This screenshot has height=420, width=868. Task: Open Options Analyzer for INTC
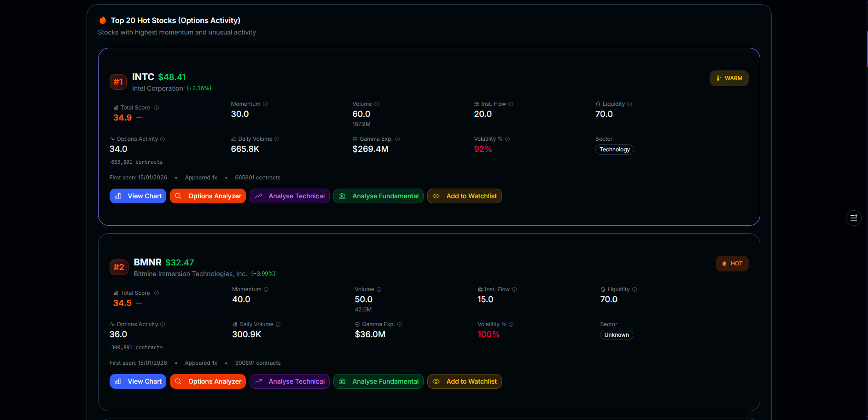[x=208, y=196]
